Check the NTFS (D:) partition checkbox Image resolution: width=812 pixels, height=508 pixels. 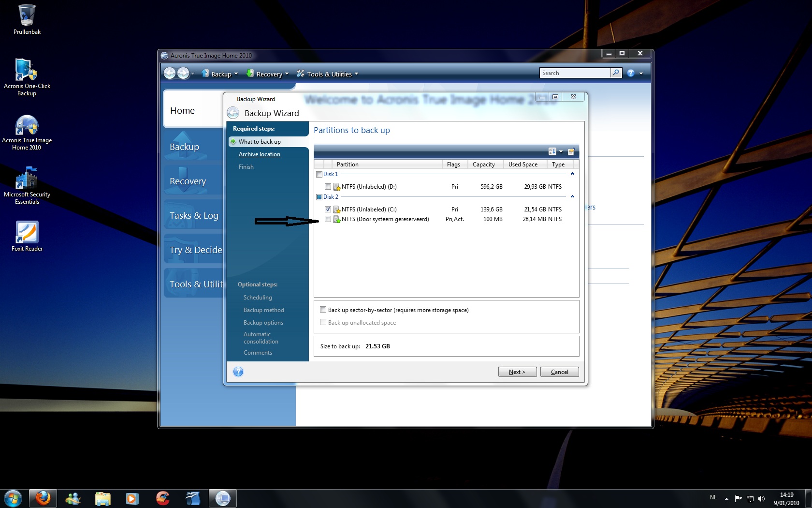328,187
